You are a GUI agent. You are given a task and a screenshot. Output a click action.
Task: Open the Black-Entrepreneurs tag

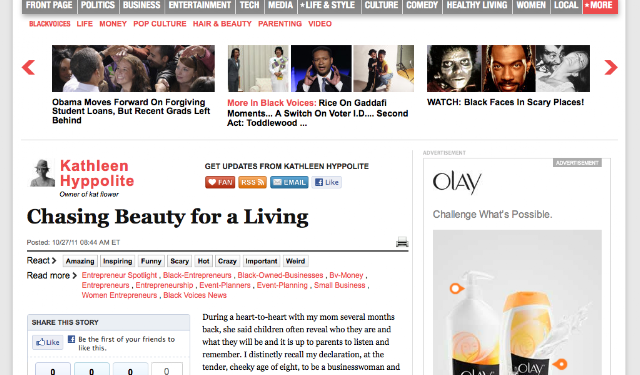point(197,275)
